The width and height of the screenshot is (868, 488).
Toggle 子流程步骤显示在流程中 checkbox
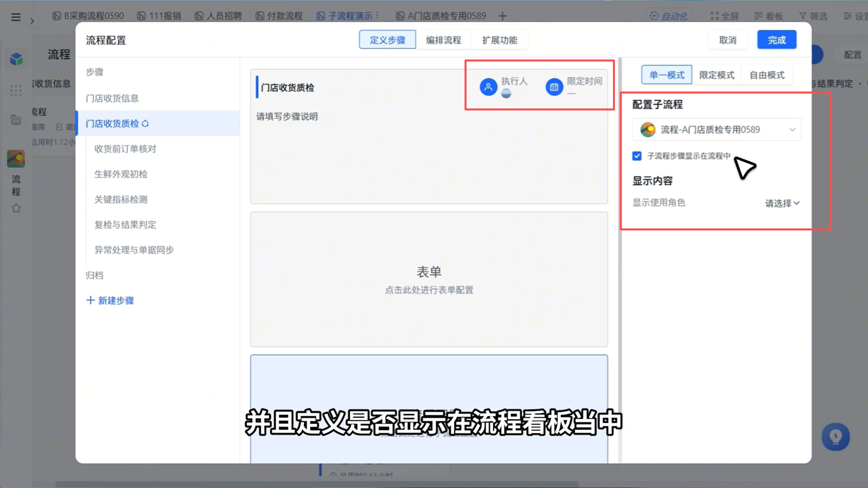(637, 156)
